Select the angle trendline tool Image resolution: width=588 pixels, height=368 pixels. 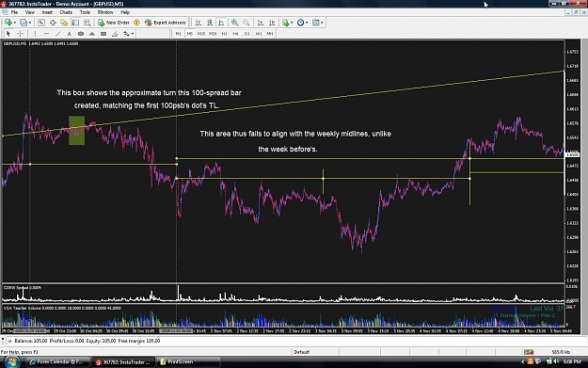point(115,34)
